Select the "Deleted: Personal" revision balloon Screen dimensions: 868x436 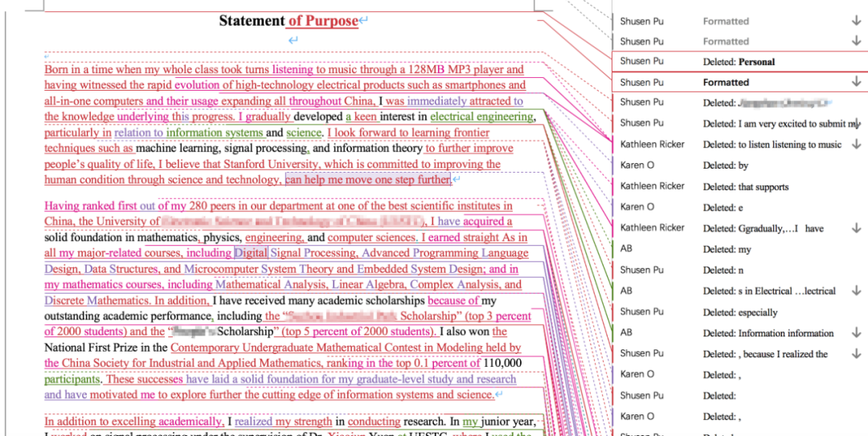pos(739,61)
